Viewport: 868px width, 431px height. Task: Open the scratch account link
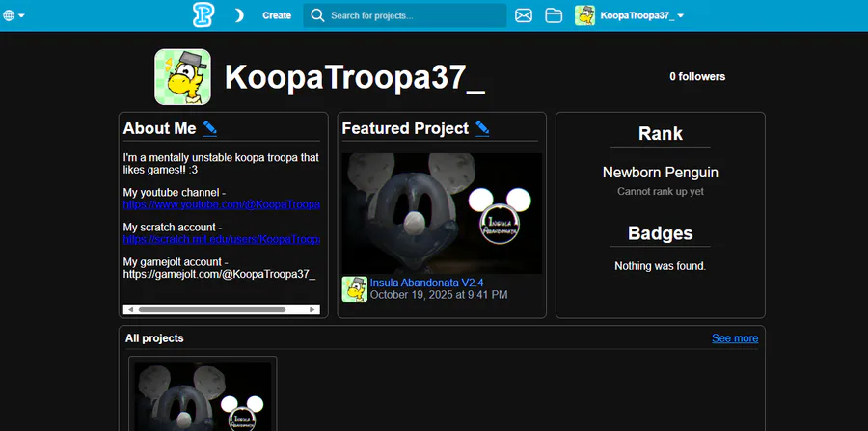click(222, 239)
